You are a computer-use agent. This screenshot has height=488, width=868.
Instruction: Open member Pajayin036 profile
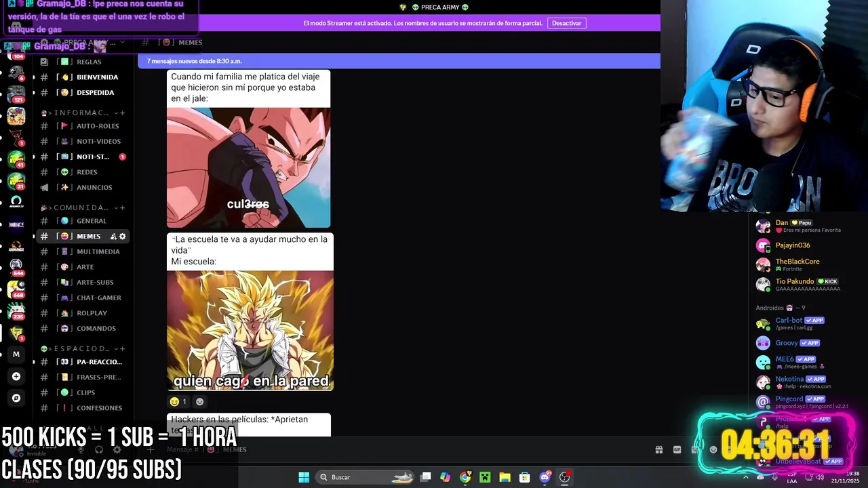[x=800, y=245]
